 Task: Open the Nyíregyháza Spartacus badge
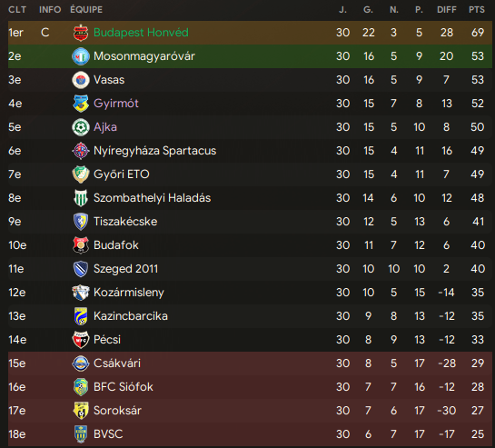point(81,151)
